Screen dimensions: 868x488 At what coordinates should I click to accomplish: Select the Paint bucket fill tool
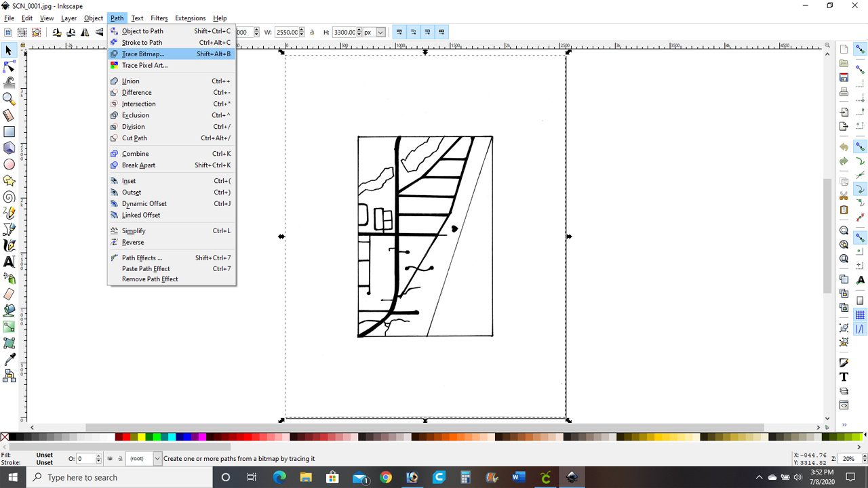click(x=9, y=310)
